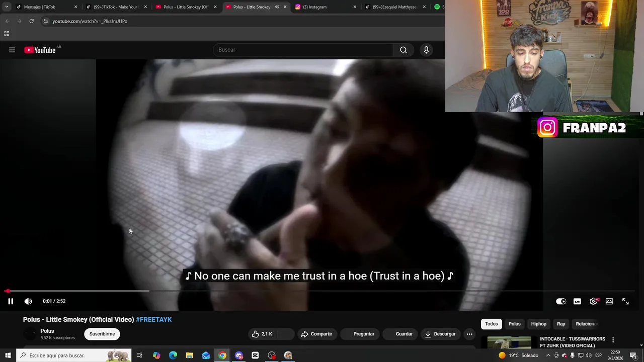Switch to Ezequiel Matthysse TikTok tab

click(x=394, y=7)
